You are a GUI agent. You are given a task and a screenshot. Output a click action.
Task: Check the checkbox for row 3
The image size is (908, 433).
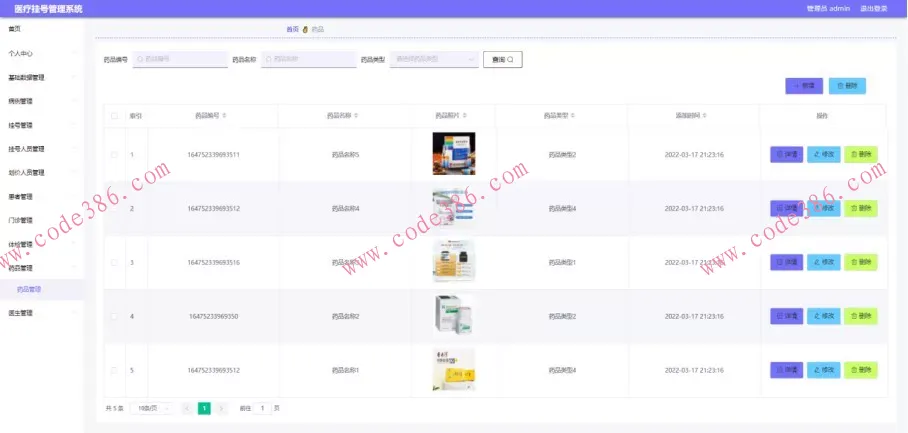point(114,262)
